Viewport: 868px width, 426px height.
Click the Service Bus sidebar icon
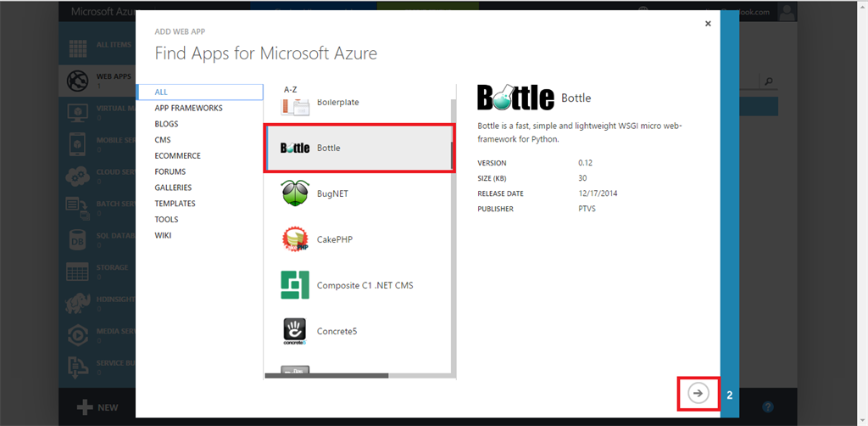coord(77,367)
